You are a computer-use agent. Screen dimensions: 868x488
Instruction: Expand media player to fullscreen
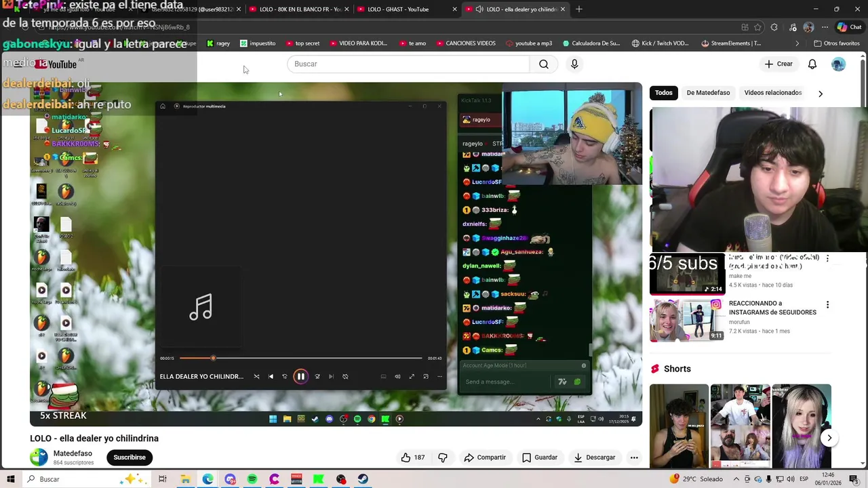pyautogui.click(x=412, y=377)
